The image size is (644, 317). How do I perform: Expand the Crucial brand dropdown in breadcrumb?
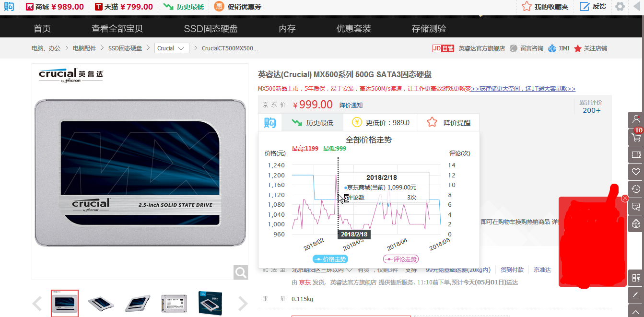172,48
